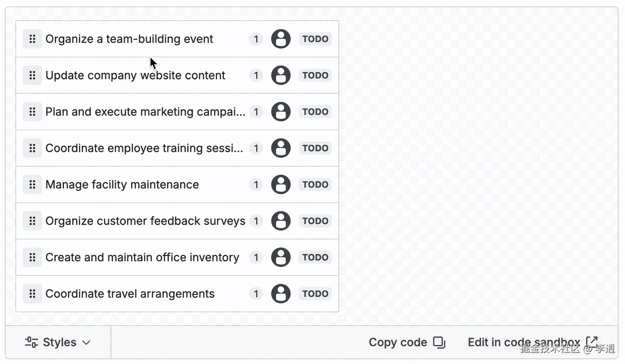
Task: Click avatar on Create and maintain office inventory
Action: (281, 257)
